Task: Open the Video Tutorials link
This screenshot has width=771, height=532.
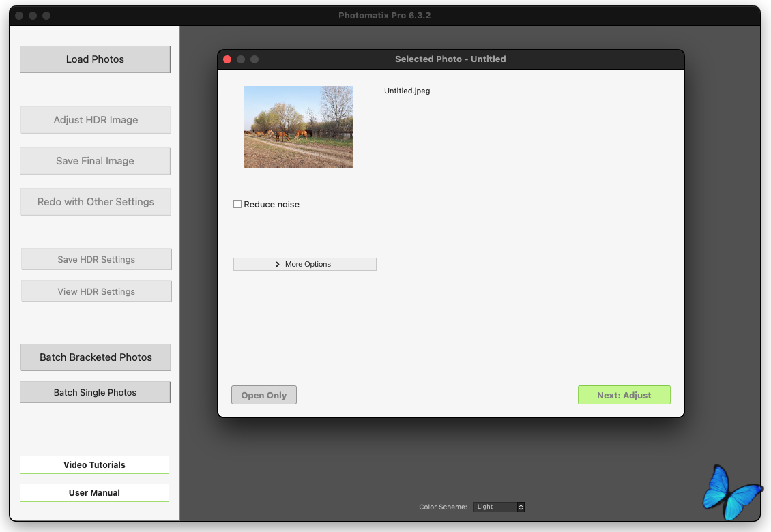Action: click(94, 464)
